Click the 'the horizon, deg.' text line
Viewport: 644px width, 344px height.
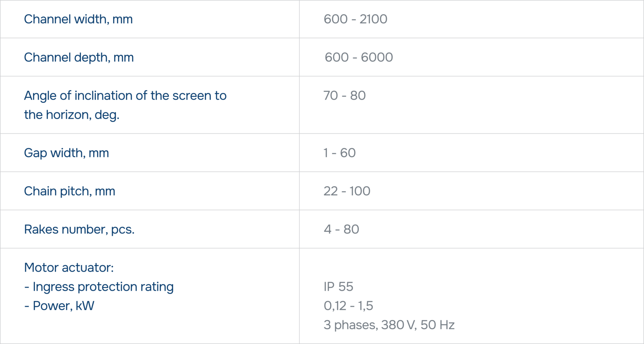(72, 115)
